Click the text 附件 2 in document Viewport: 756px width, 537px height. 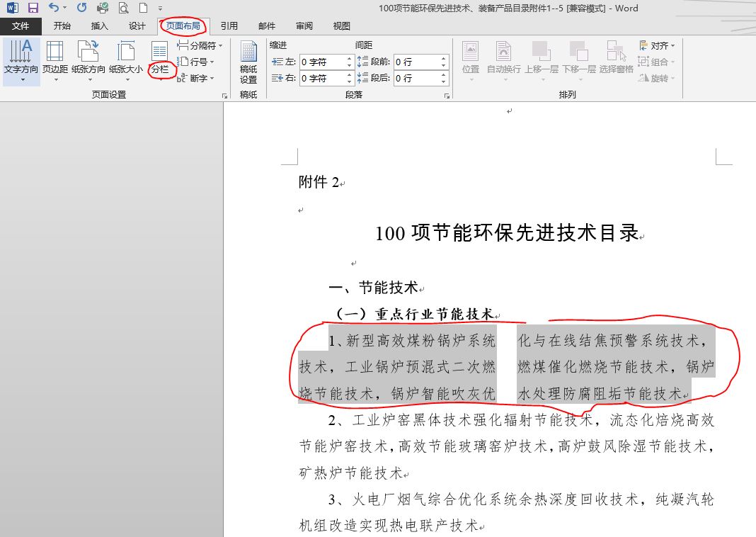319,182
